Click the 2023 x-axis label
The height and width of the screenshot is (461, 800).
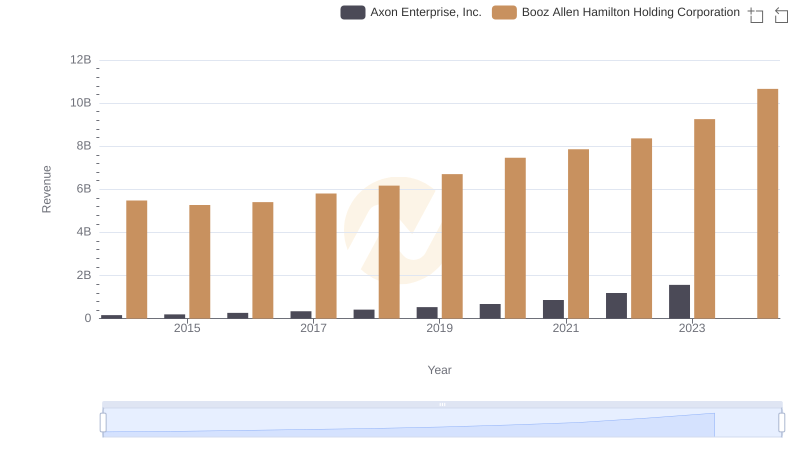click(692, 328)
